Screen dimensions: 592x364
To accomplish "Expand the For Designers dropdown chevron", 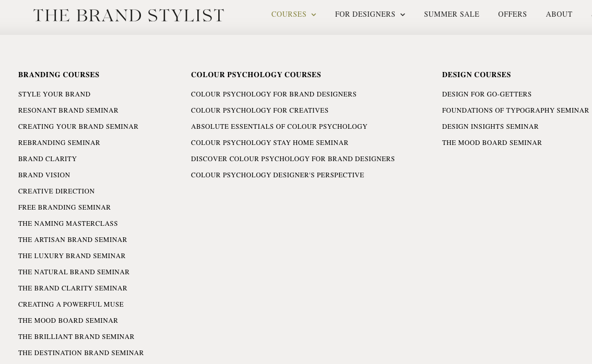I will pos(402,15).
